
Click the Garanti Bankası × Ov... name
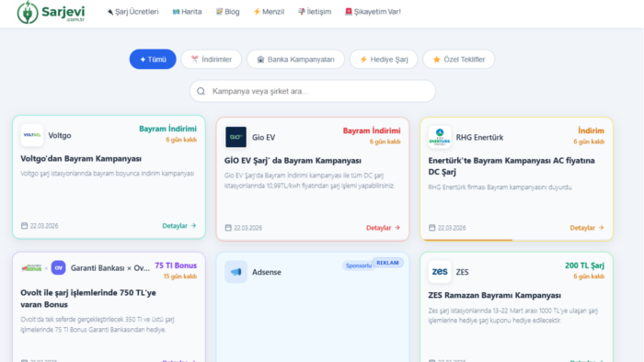(110, 268)
